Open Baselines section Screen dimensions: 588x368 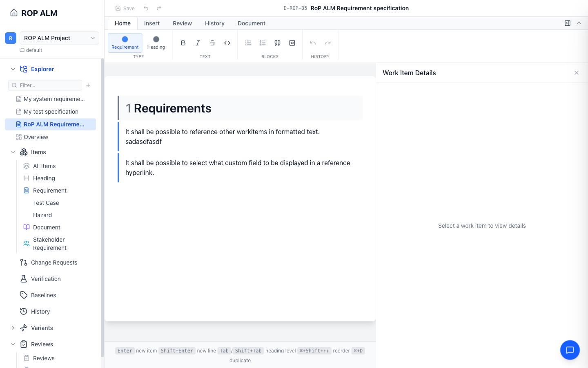[x=43, y=295]
